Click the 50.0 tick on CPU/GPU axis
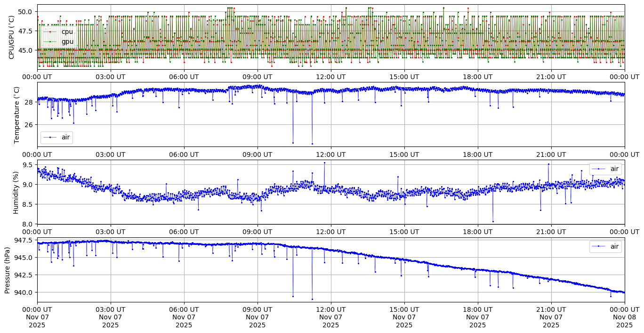Image resolution: width=644 pixels, height=333 pixels. (x=26, y=12)
